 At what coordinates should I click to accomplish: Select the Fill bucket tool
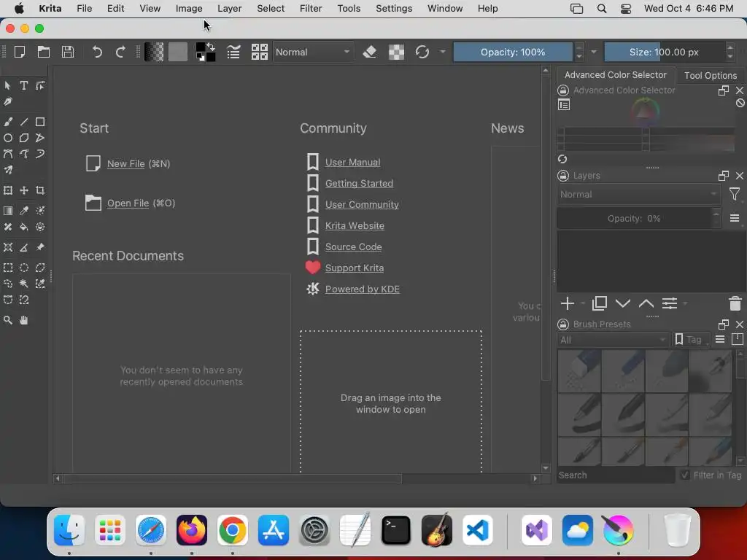[24, 227]
